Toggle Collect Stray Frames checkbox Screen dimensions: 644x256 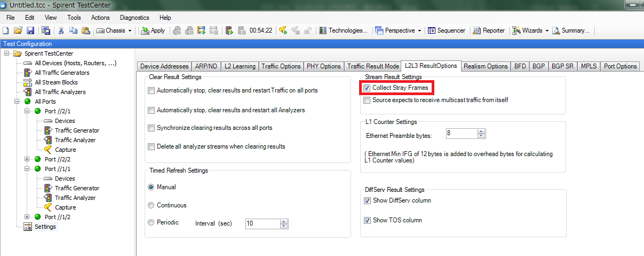(367, 87)
